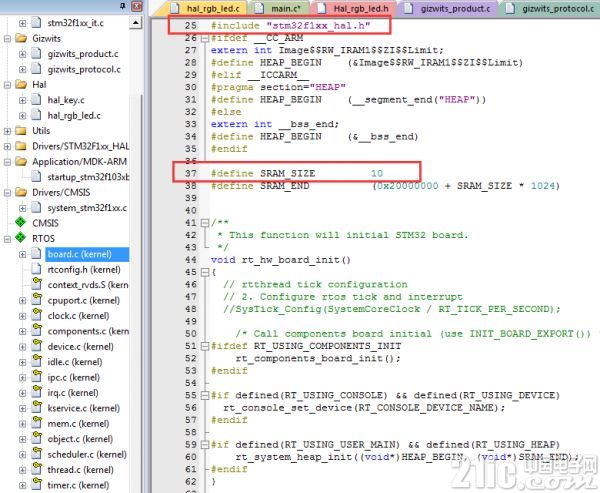600x493 pixels.
Task: Click the rt_components_board_init() call
Action: [x=318, y=359]
